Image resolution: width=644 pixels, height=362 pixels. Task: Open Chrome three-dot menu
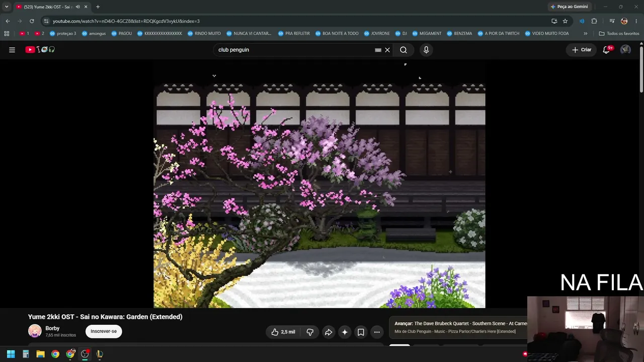[x=636, y=21]
